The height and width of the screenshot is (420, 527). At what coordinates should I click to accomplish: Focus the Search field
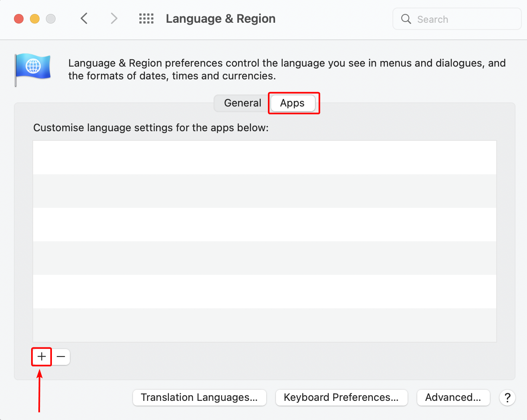tap(457, 19)
